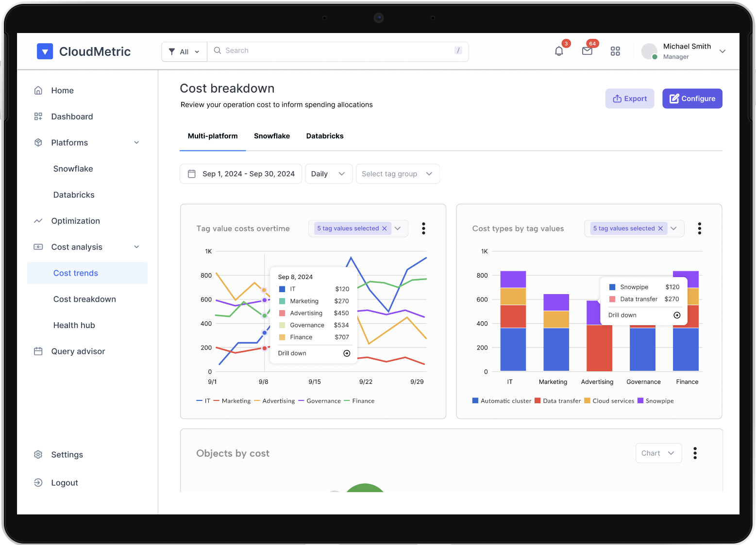
Task: Open the Chart view dropdown
Action: [658, 453]
